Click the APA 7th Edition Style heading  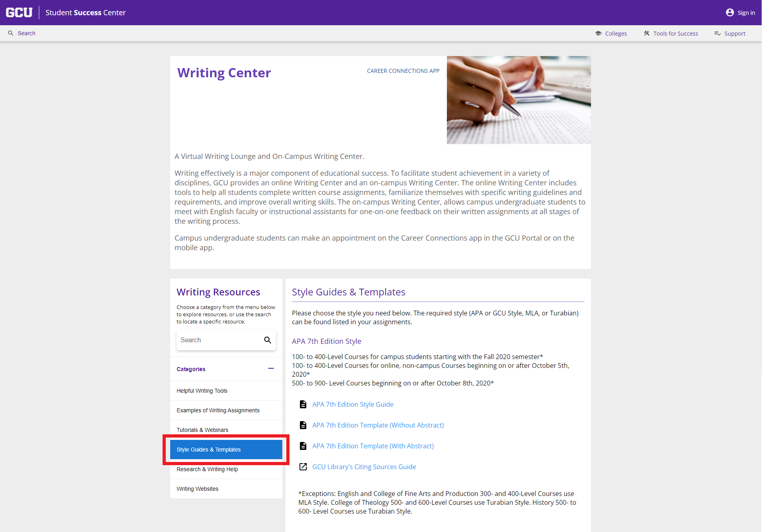pyautogui.click(x=326, y=341)
